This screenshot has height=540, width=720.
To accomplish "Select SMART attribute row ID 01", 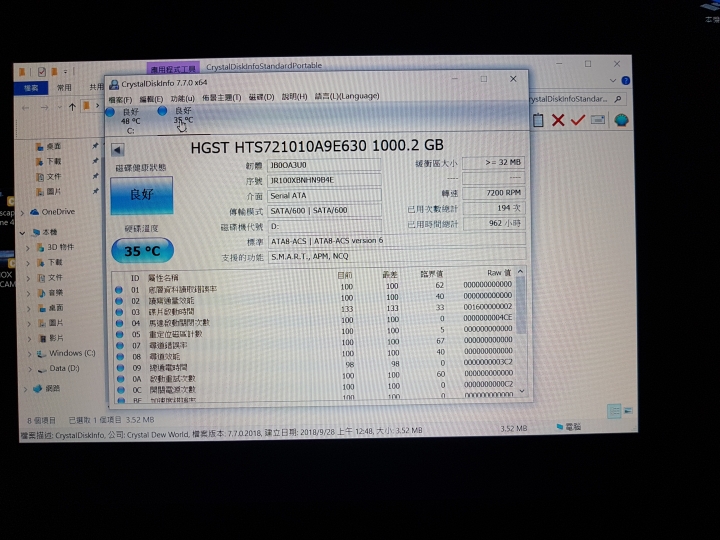I will click(314, 287).
